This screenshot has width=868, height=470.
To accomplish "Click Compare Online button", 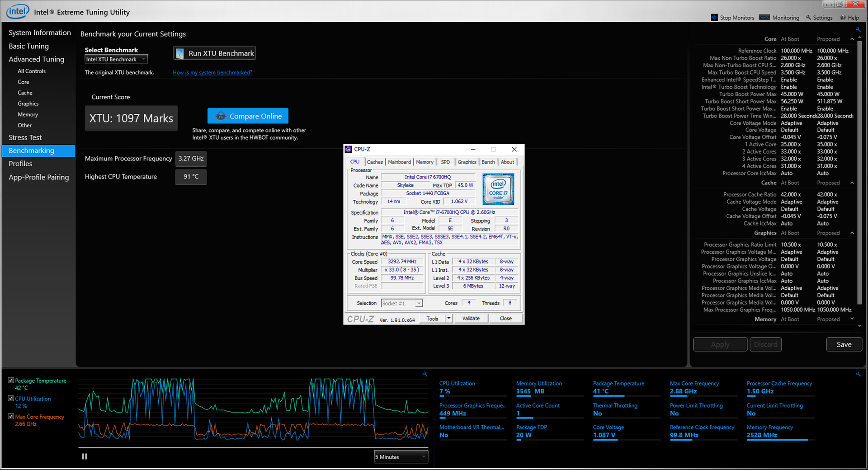I will [248, 116].
